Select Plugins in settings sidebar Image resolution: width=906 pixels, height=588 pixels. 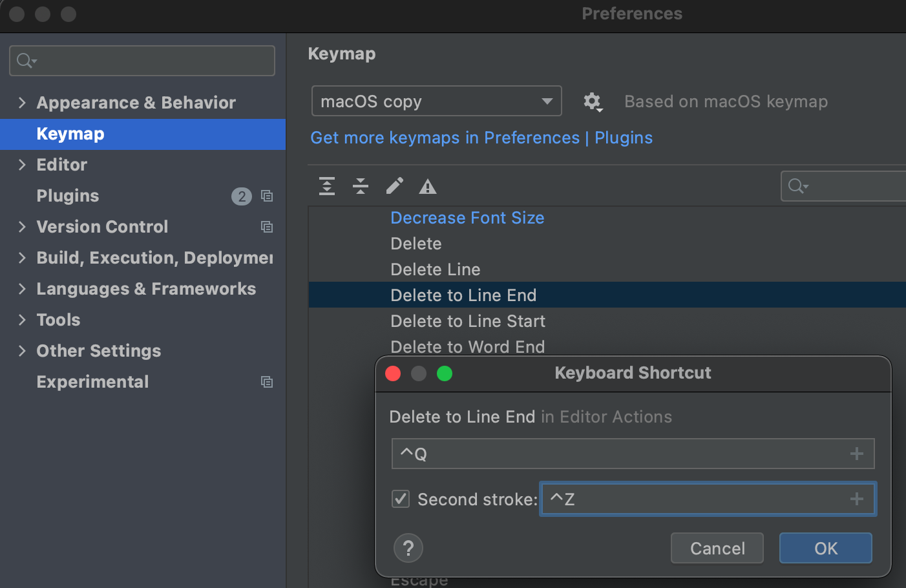click(68, 196)
